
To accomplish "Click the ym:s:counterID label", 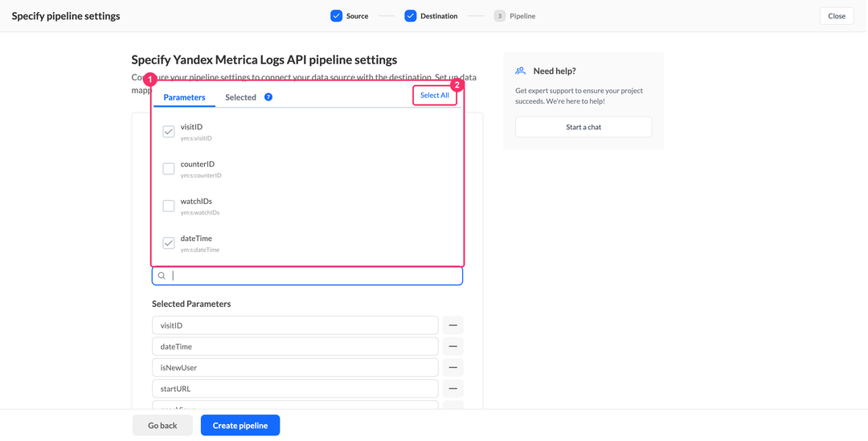I will point(201,175).
